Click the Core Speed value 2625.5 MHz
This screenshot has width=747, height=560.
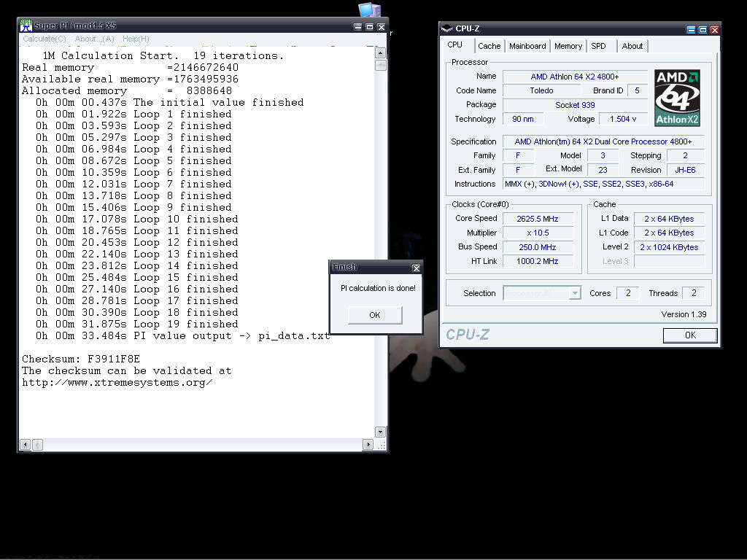538,219
